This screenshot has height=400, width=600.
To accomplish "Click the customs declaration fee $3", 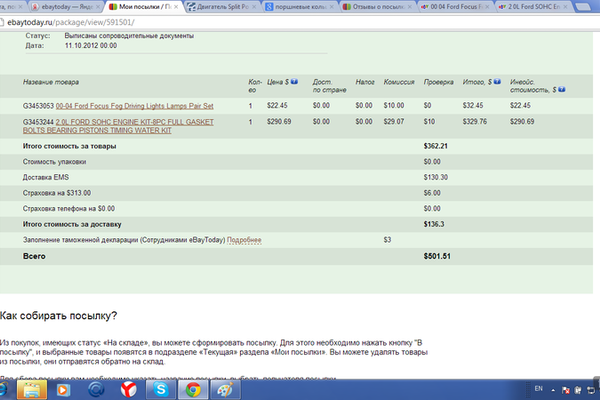I will pyautogui.click(x=387, y=240).
